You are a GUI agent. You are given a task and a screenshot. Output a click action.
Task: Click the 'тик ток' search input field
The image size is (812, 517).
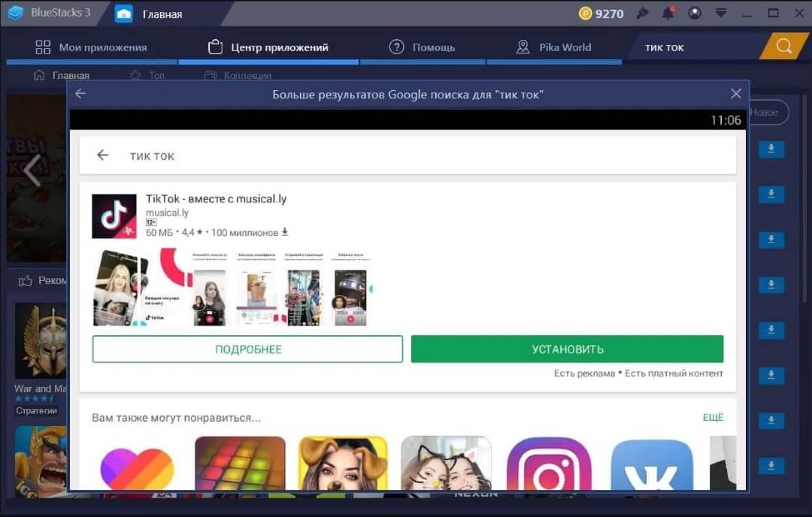pyautogui.click(x=421, y=156)
